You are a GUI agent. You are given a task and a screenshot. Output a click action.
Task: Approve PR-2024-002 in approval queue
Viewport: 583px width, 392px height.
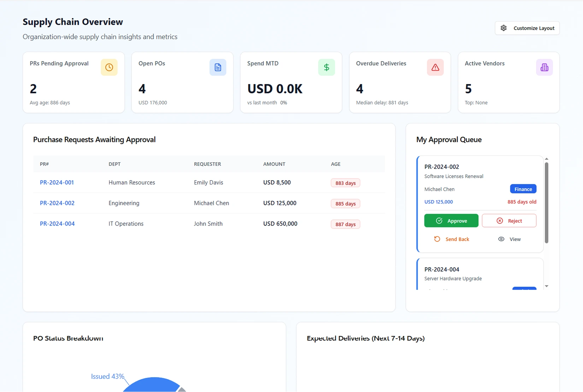pos(451,221)
